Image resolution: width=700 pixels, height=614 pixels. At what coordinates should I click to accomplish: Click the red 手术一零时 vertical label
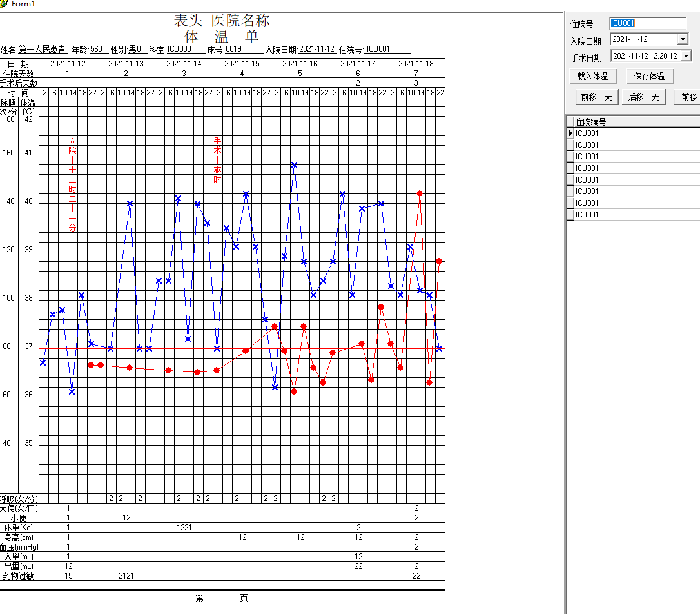(217, 161)
